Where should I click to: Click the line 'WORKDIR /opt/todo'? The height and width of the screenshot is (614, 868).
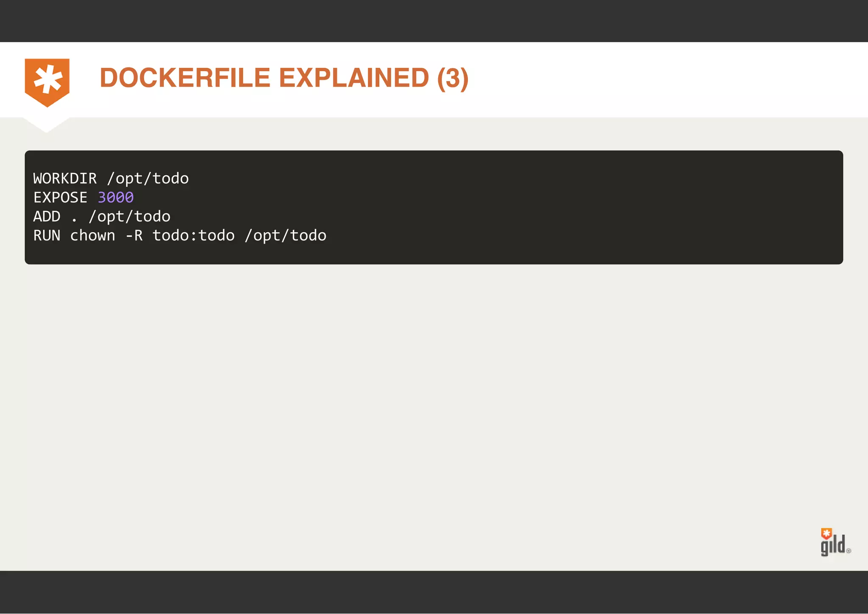[111, 178]
